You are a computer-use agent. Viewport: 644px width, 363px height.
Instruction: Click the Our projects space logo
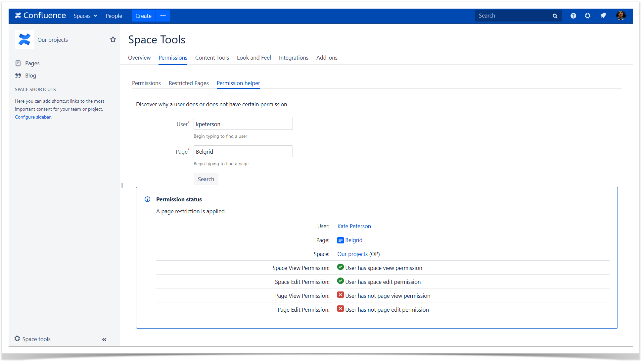click(x=24, y=39)
